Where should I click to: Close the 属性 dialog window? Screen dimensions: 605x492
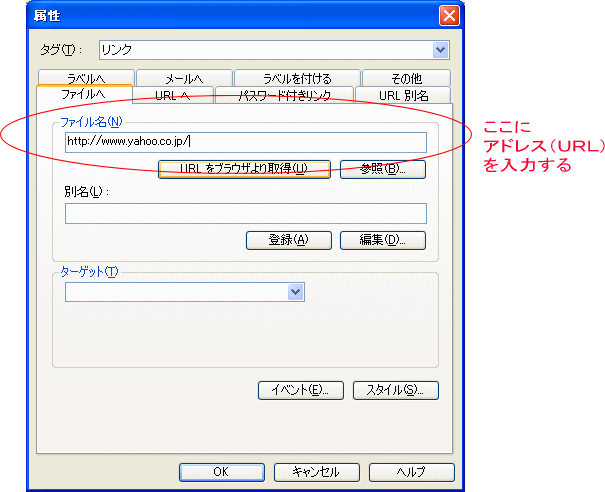click(x=449, y=16)
